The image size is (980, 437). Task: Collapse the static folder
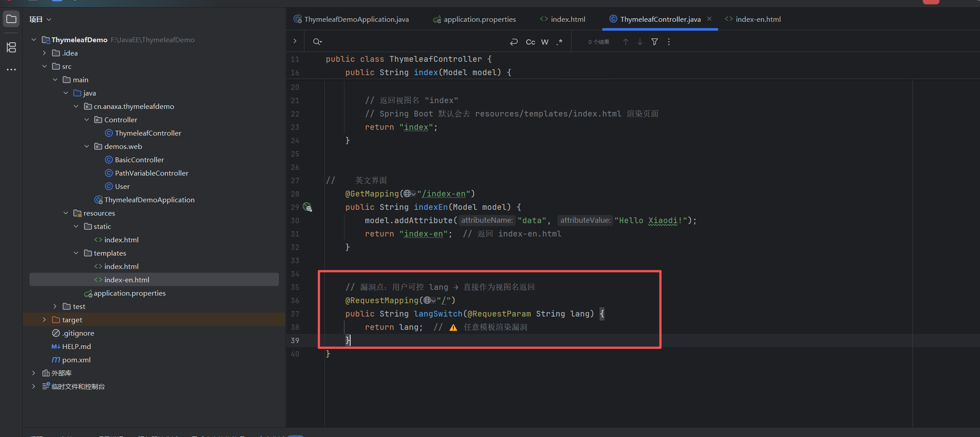click(x=76, y=226)
